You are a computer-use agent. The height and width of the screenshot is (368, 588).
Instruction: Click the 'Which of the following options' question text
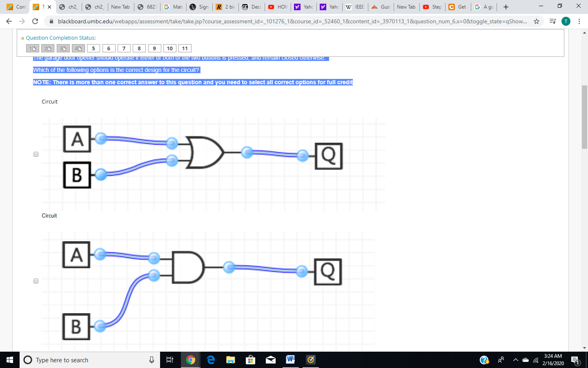pyautogui.click(x=116, y=70)
